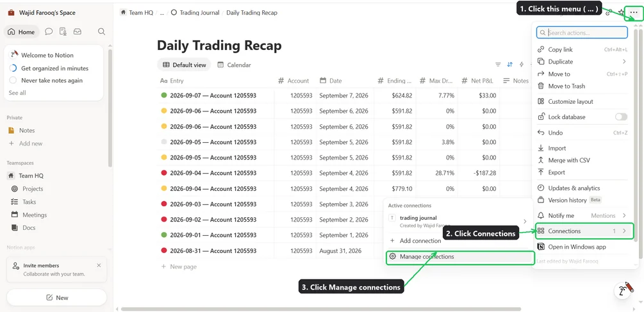644x312 pixels.
Task: Open the Trading Journal breadcrumb link
Action: point(195,13)
